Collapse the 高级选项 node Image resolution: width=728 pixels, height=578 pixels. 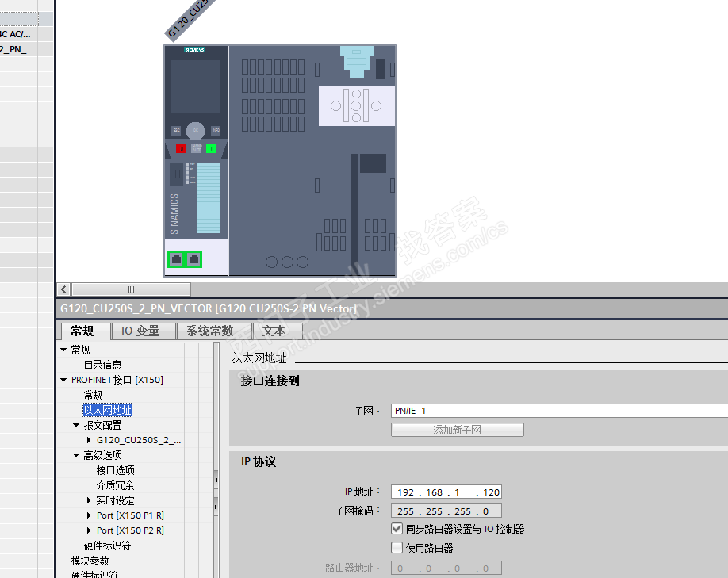pos(76,455)
